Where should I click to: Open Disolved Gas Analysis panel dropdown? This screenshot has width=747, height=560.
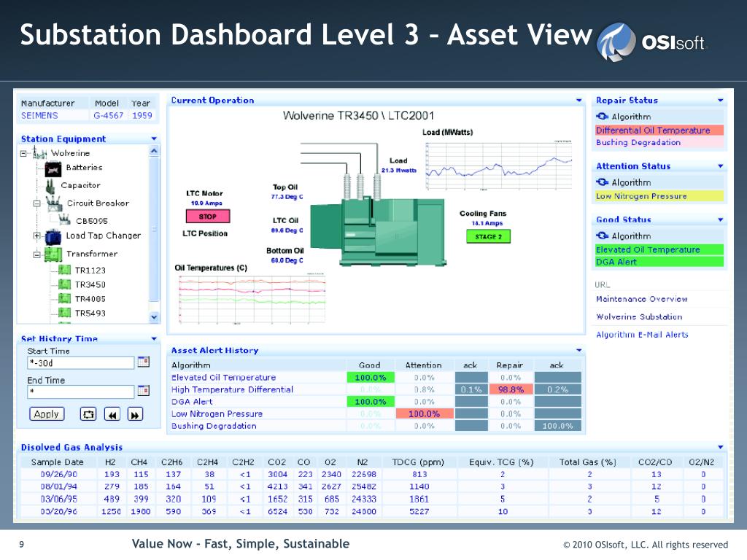[x=720, y=447]
